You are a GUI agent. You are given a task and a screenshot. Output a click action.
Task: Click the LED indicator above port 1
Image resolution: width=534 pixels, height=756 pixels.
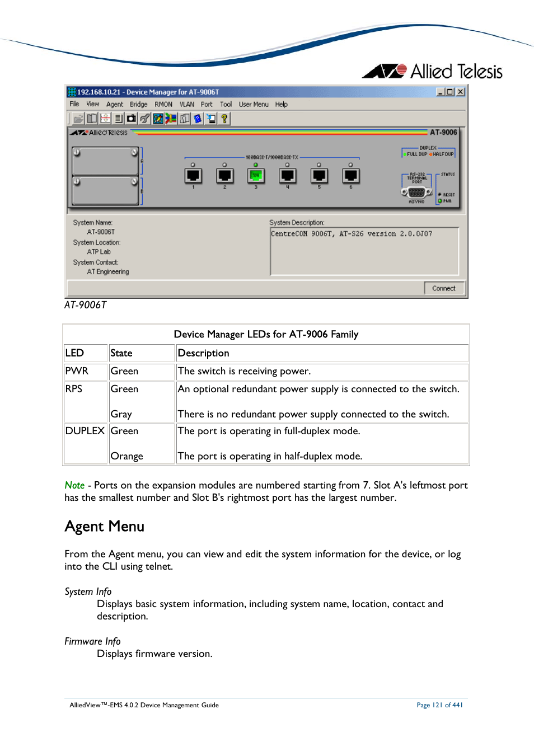point(193,165)
